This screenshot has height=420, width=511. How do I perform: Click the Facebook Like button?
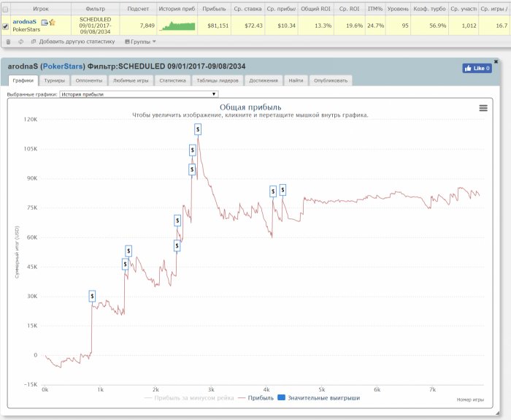click(x=477, y=68)
